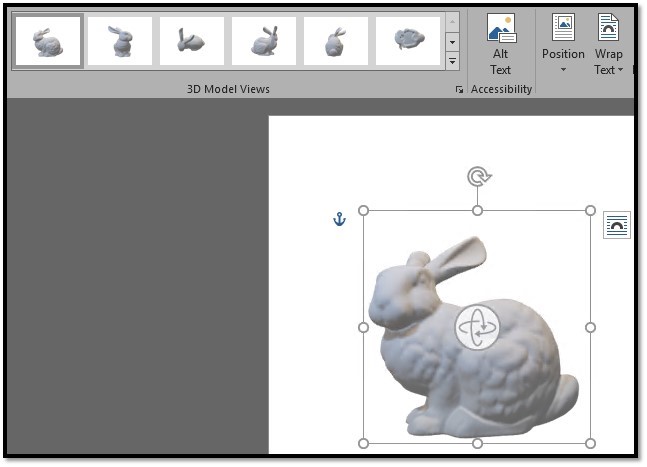Open the Layout Options button beside the model
Screen dimensions: 647x467
click(x=617, y=225)
